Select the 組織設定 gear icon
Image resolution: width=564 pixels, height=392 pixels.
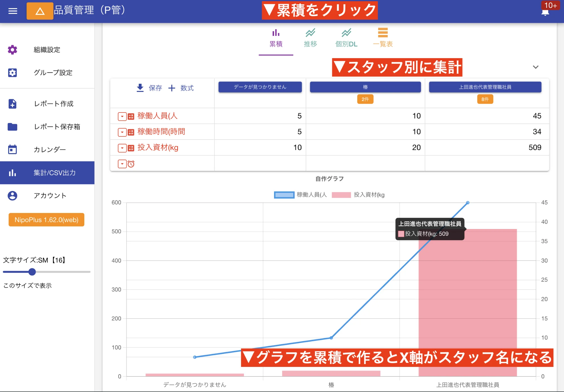[12, 50]
